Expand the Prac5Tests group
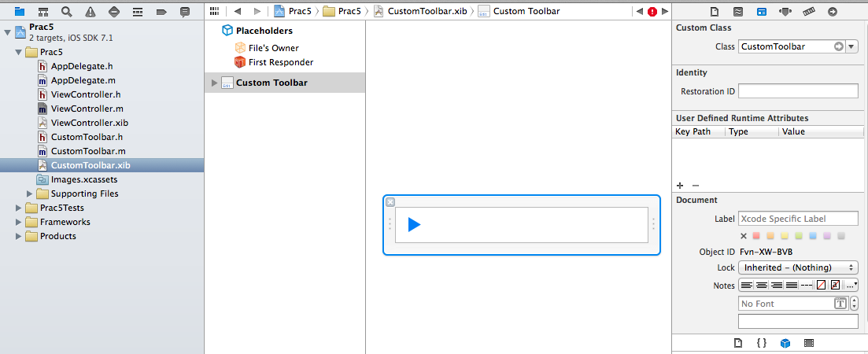Screen dimensions: 868x354 [19, 208]
